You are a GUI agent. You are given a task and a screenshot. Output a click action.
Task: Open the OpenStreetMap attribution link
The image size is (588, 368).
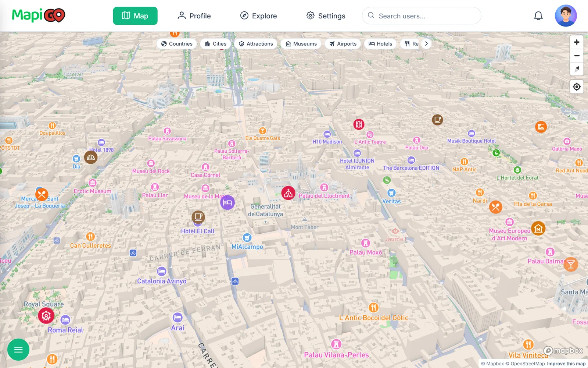coord(525,364)
